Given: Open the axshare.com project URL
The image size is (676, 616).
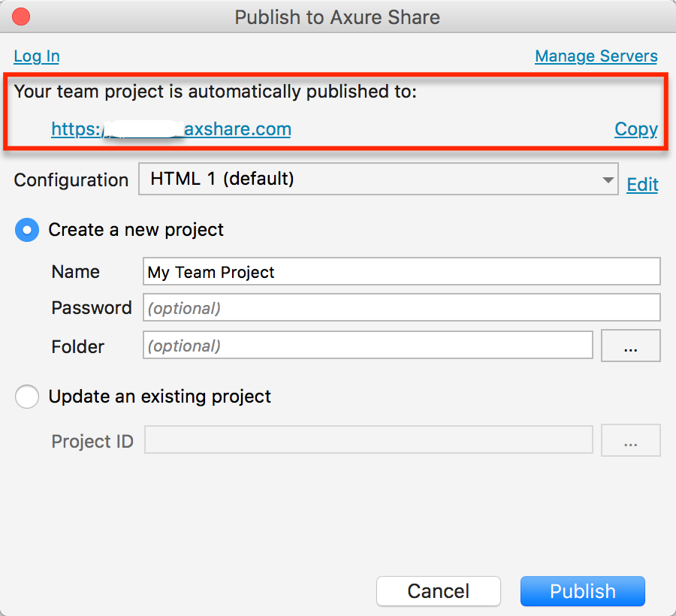Looking at the screenshot, I should (x=171, y=129).
